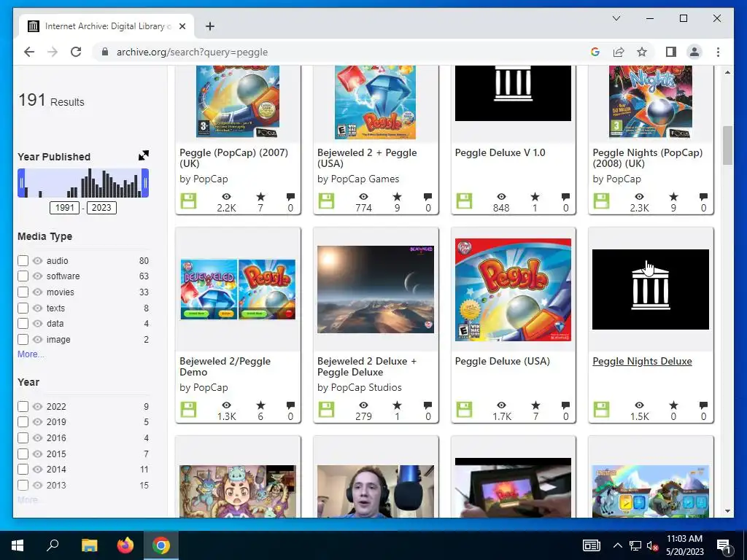Open Peggle Deluxe (USA) title link
Viewport: 747px width, 560px height.
point(502,361)
